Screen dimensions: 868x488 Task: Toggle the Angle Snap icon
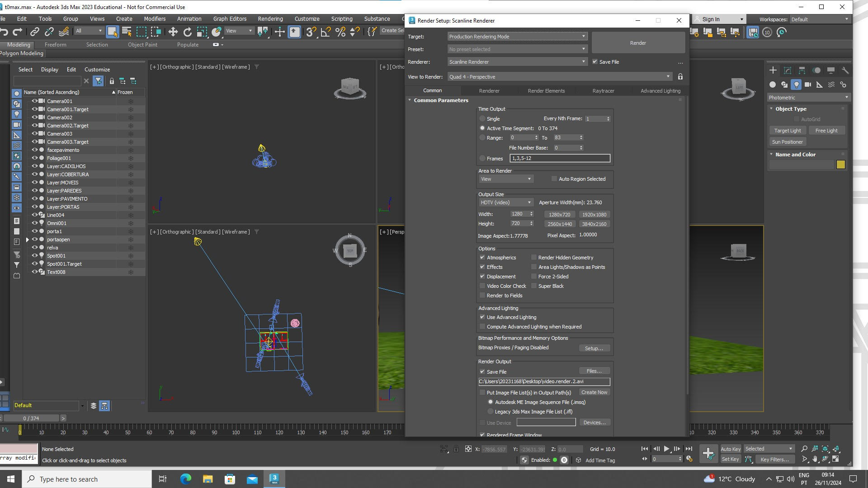[x=325, y=32]
